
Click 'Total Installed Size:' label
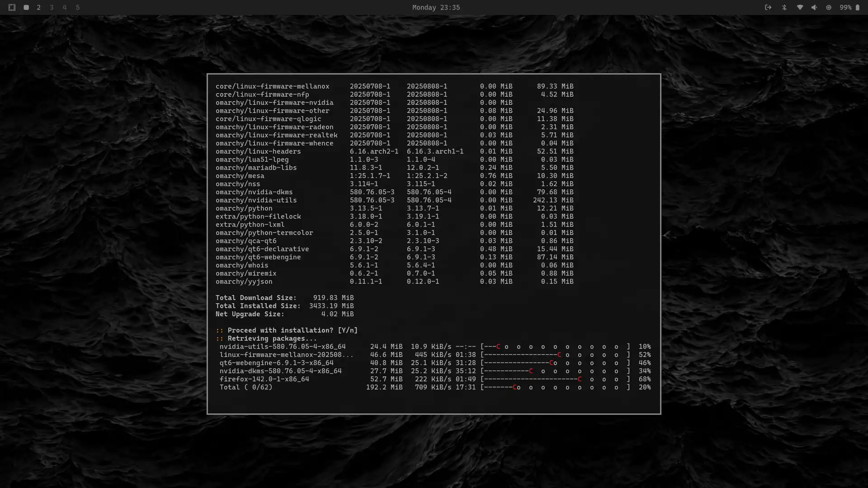coord(258,306)
